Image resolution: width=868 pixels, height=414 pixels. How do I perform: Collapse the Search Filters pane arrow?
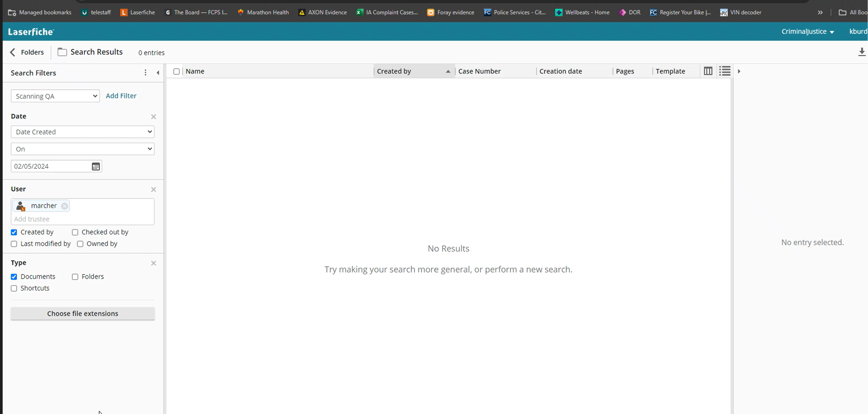pyautogui.click(x=158, y=73)
